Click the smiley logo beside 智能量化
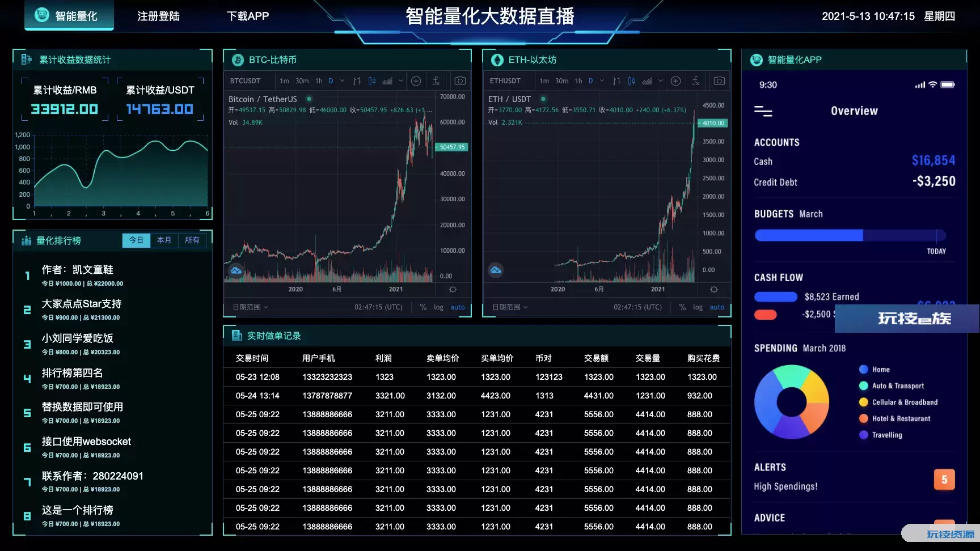 pyautogui.click(x=42, y=15)
